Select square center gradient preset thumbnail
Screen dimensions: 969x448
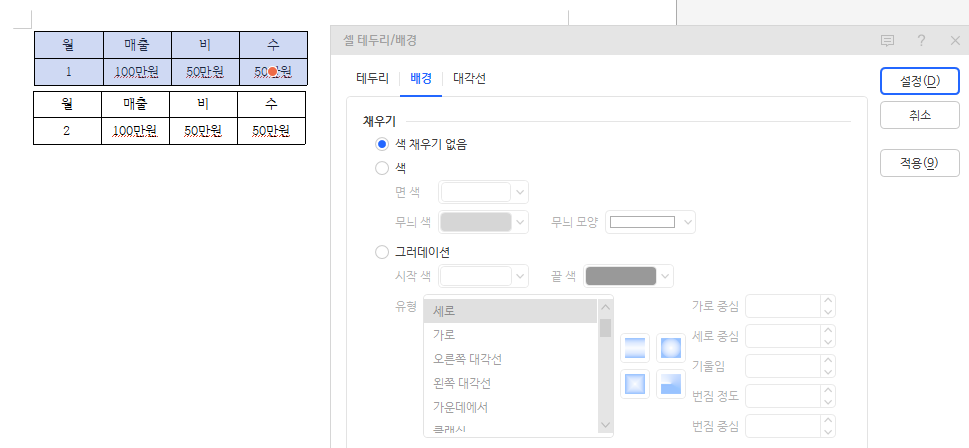(635, 384)
